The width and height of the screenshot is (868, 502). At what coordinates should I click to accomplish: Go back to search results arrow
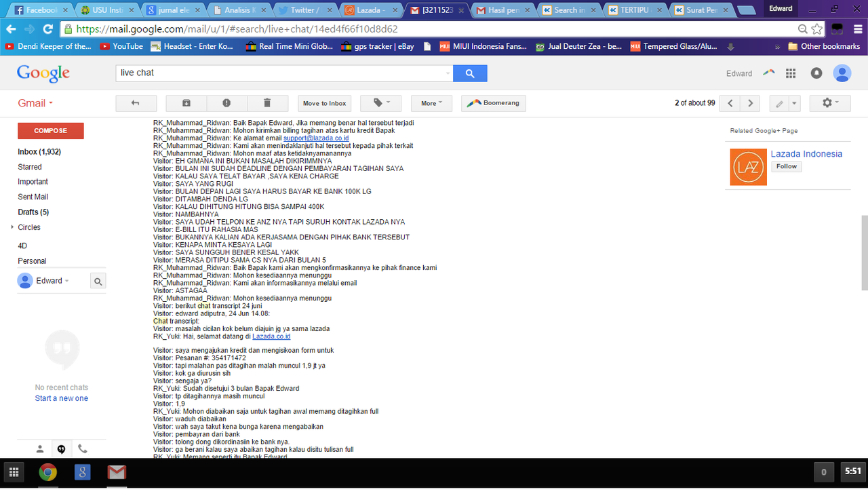click(x=136, y=103)
